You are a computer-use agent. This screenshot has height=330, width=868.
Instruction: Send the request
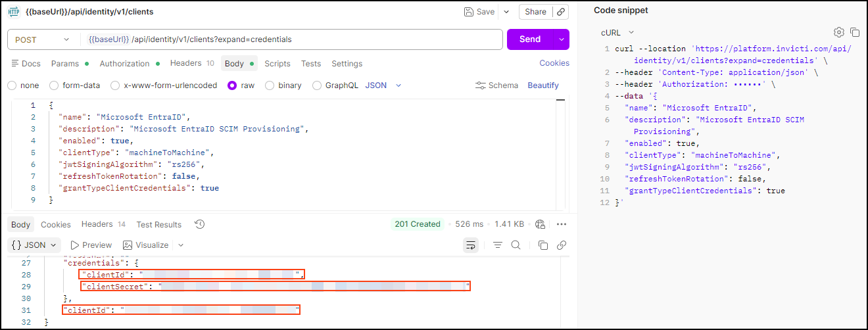(530, 39)
